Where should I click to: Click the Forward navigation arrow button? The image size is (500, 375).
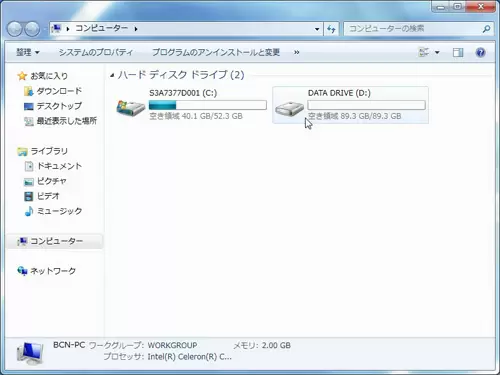32,29
